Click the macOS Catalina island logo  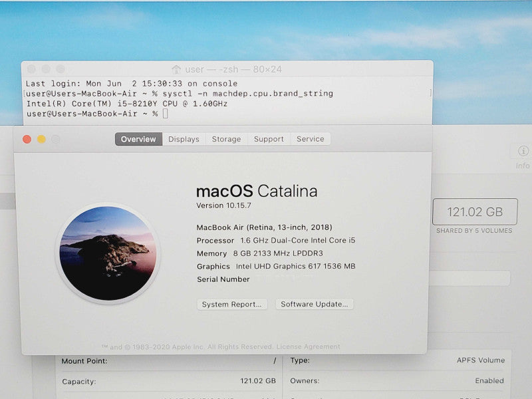108,253
